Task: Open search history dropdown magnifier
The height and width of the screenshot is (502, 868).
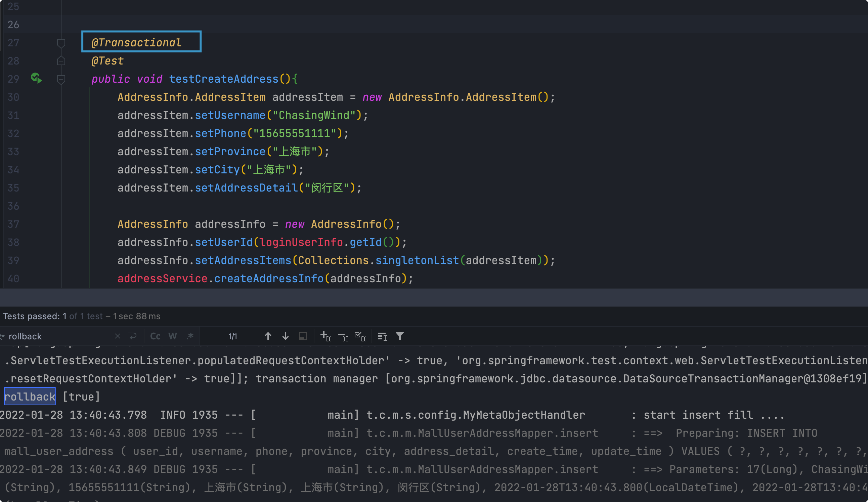Action: (2, 336)
